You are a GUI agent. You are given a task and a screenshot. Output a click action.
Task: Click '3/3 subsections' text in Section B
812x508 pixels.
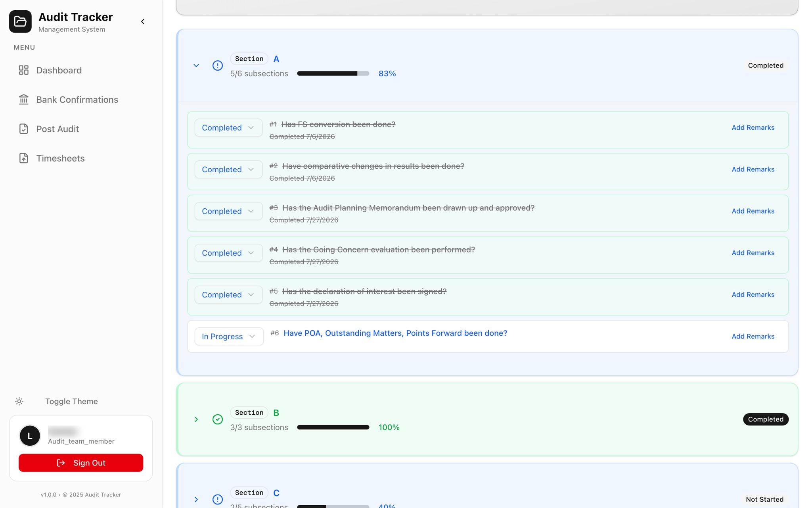259,427
